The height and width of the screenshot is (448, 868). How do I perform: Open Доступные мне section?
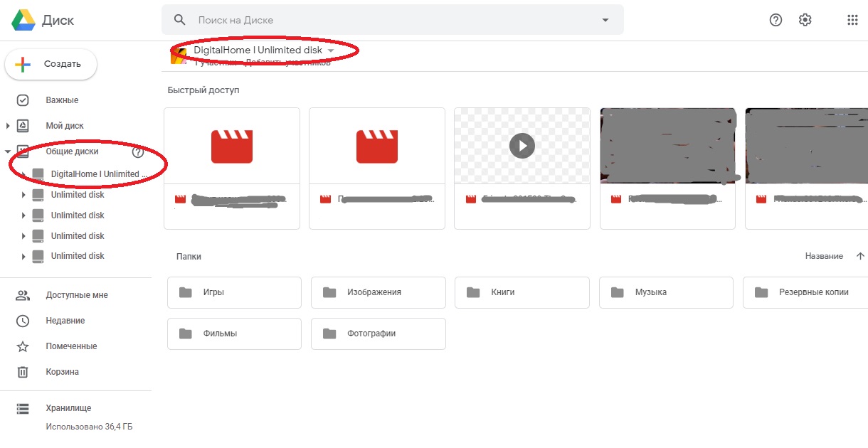pyautogui.click(x=75, y=295)
